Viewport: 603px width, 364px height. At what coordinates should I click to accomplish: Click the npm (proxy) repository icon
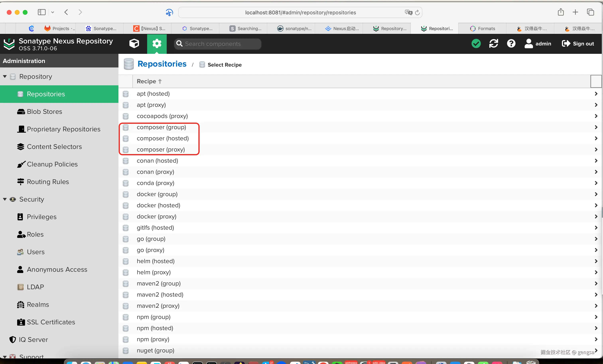pyautogui.click(x=126, y=339)
